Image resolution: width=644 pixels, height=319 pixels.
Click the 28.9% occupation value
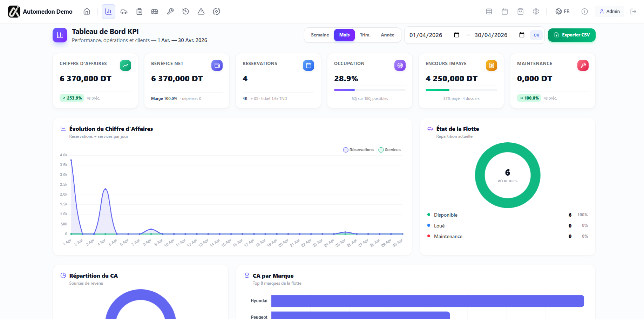[346, 79]
